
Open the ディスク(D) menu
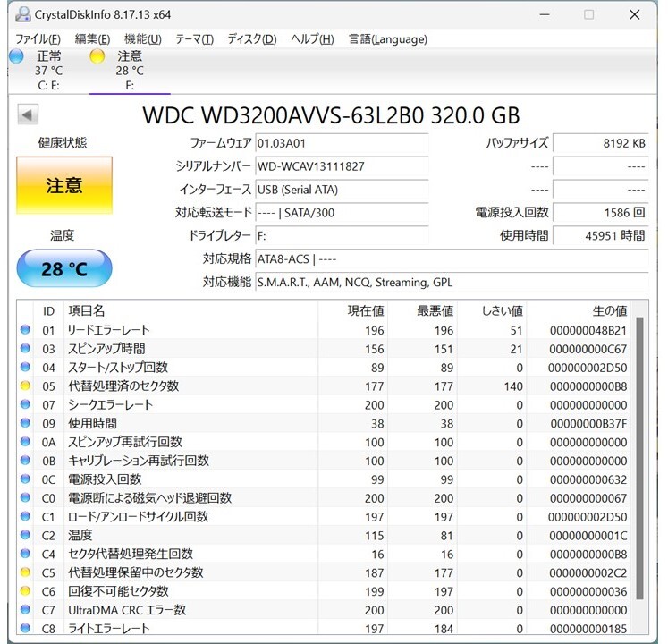tap(252, 39)
